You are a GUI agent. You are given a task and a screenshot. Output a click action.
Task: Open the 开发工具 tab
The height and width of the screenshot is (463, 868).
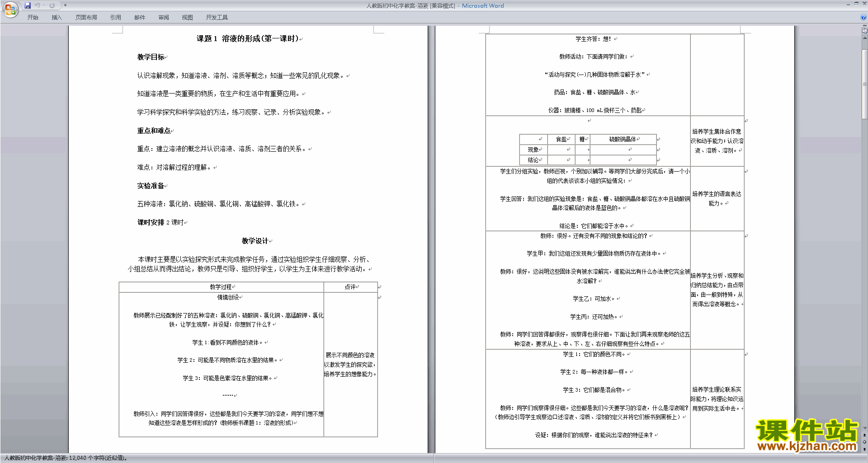point(217,18)
